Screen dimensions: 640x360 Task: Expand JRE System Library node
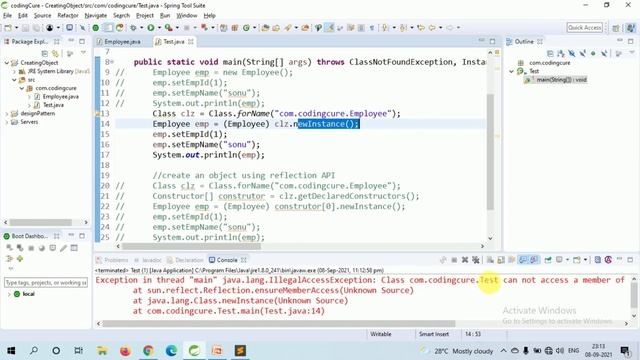14,71
